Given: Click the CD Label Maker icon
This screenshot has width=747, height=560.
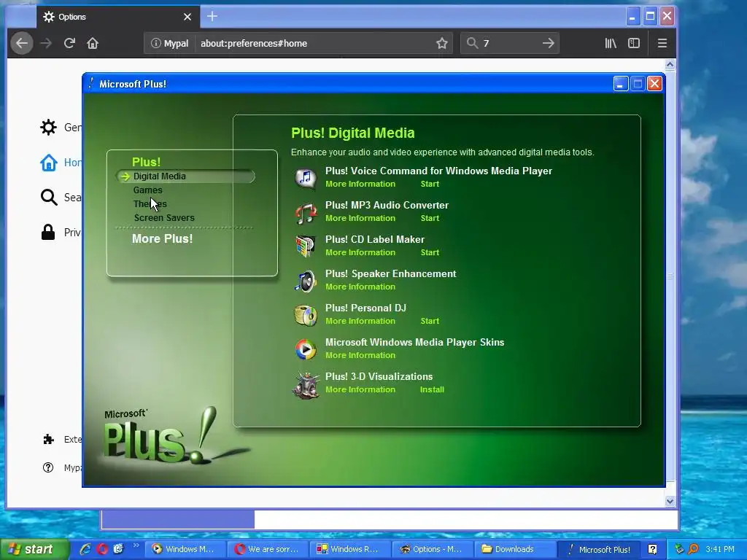Looking at the screenshot, I should (x=306, y=246).
